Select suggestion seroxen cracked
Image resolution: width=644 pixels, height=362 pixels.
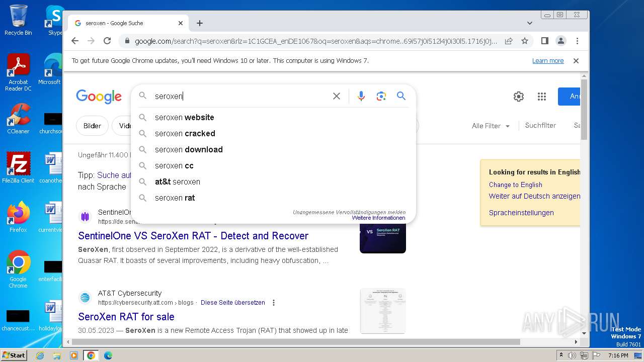click(274, 133)
